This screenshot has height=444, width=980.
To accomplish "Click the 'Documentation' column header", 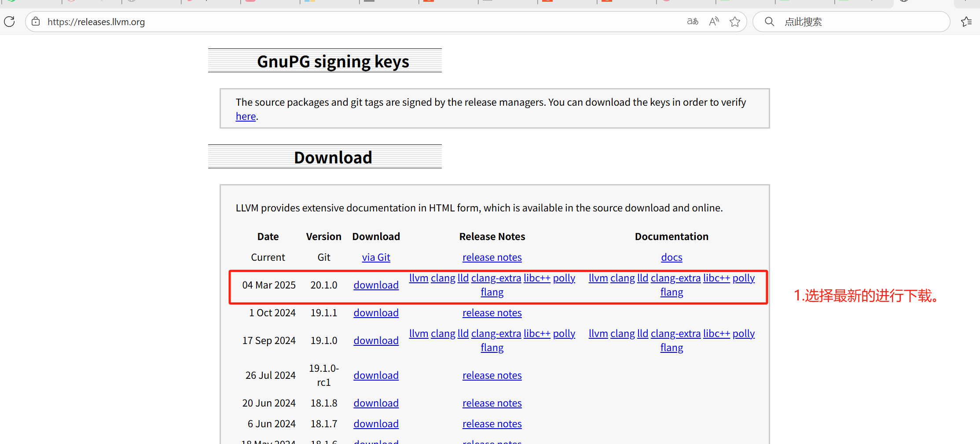I will (x=672, y=237).
